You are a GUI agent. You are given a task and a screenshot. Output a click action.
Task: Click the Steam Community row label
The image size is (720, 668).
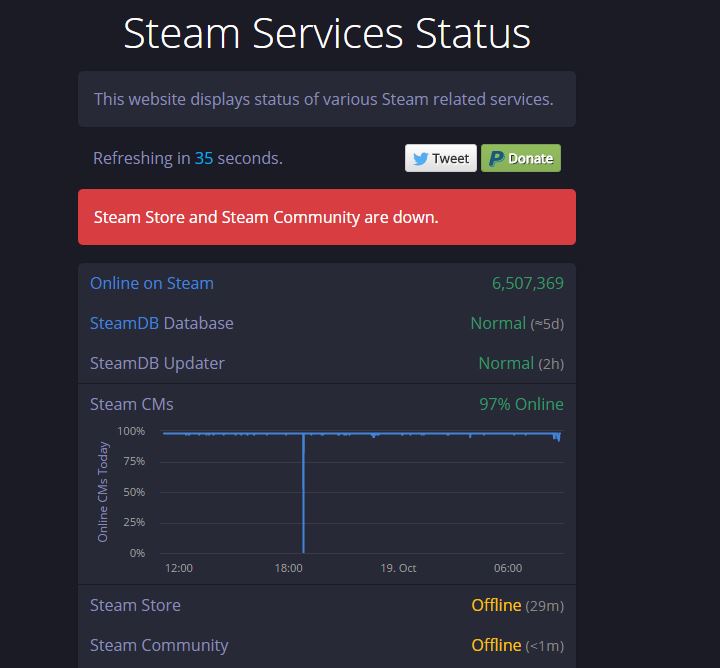tap(159, 645)
